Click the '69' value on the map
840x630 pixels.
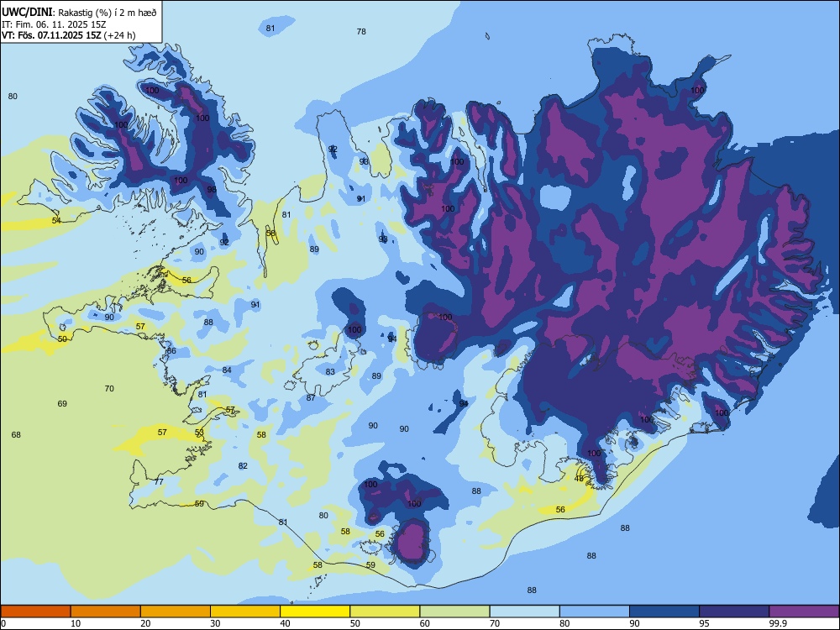coord(62,403)
